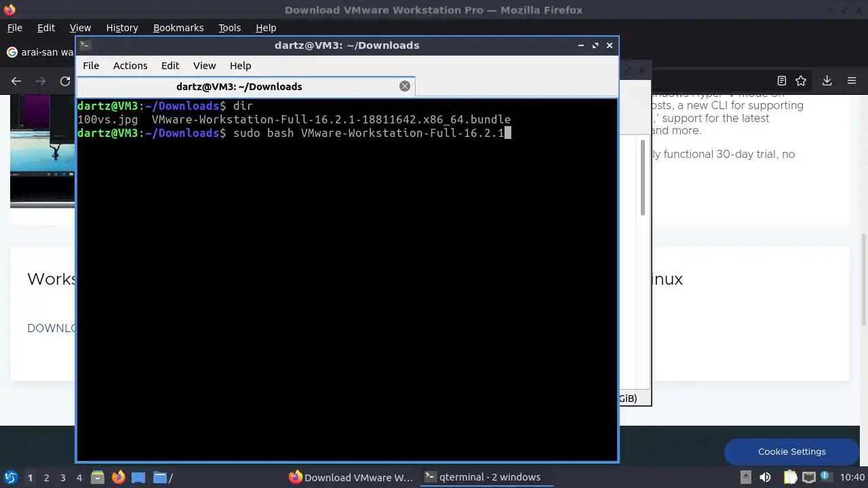Bookmark this page with the star icon
This screenshot has height=488, width=868.
coord(801,81)
